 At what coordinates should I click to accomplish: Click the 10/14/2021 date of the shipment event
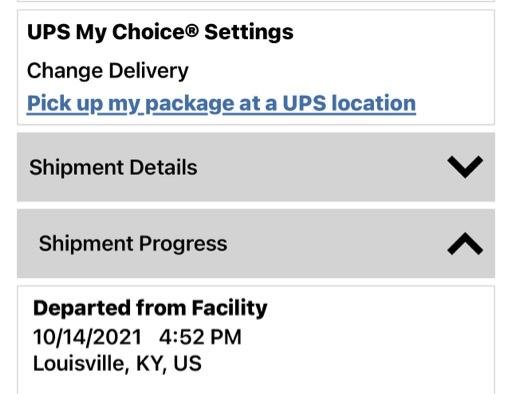point(87,337)
